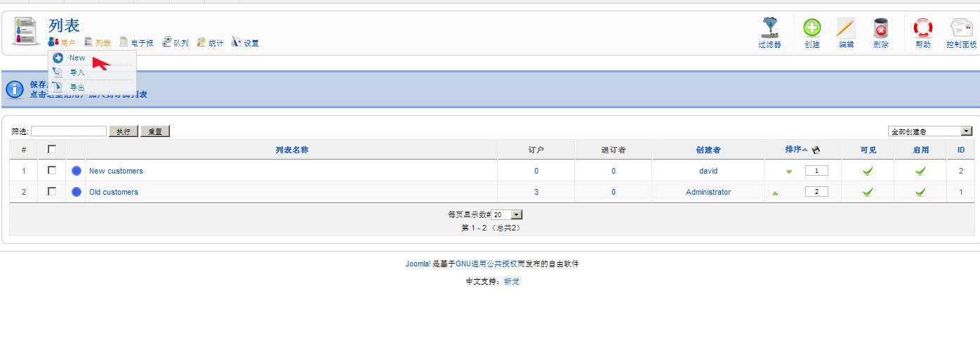Screen dimensions: 980x343
Task: Click the save order disk icon beside 排序
Action: [x=816, y=150]
